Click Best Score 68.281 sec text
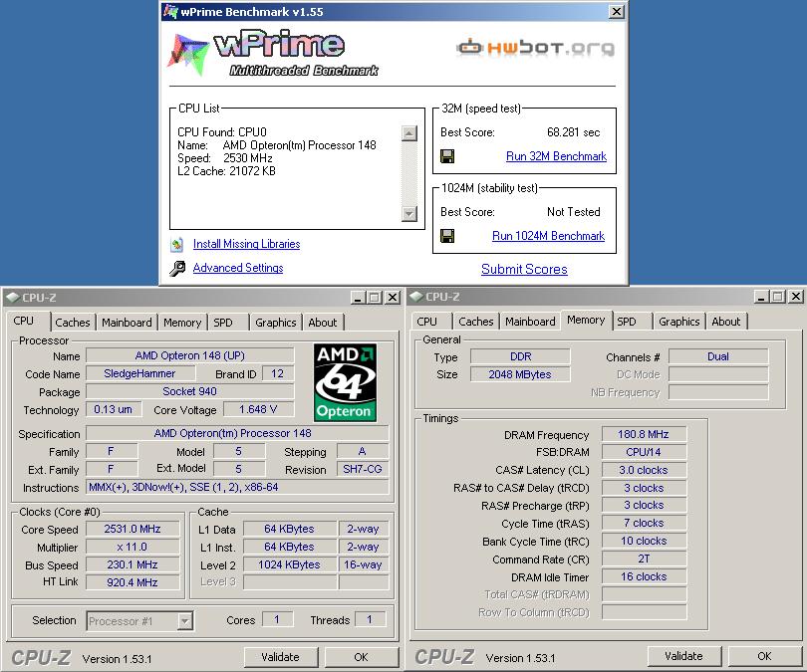 click(573, 132)
